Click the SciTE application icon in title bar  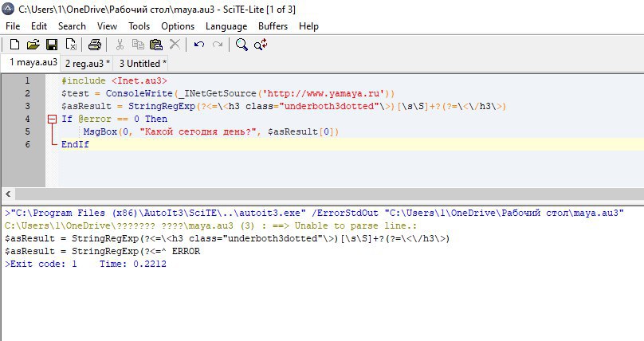tap(8, 9)
